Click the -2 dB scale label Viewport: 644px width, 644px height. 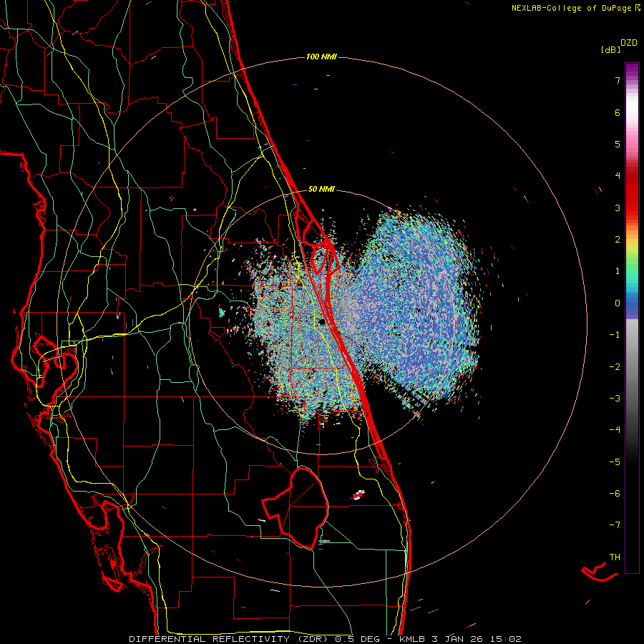[615, 367]
